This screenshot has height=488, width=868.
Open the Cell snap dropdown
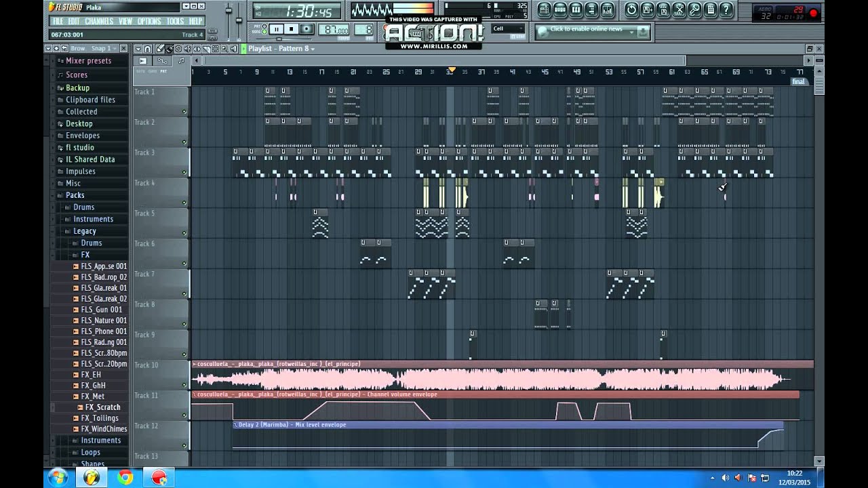[x=508, y=28]
